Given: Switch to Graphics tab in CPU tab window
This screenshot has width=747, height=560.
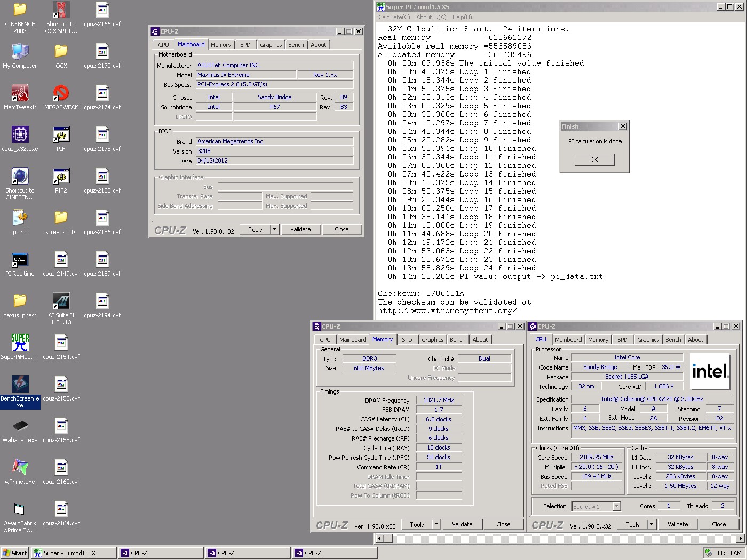Looking at the screenshot, I should click(648, 340).
